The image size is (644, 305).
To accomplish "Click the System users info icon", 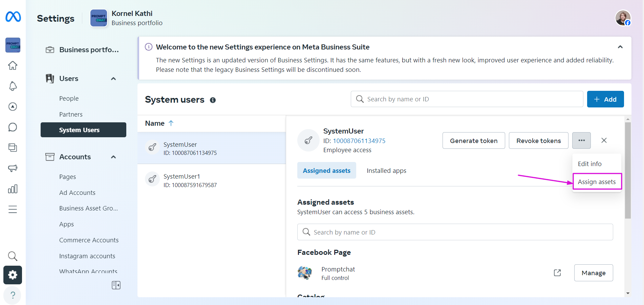I will pos(213,100).
